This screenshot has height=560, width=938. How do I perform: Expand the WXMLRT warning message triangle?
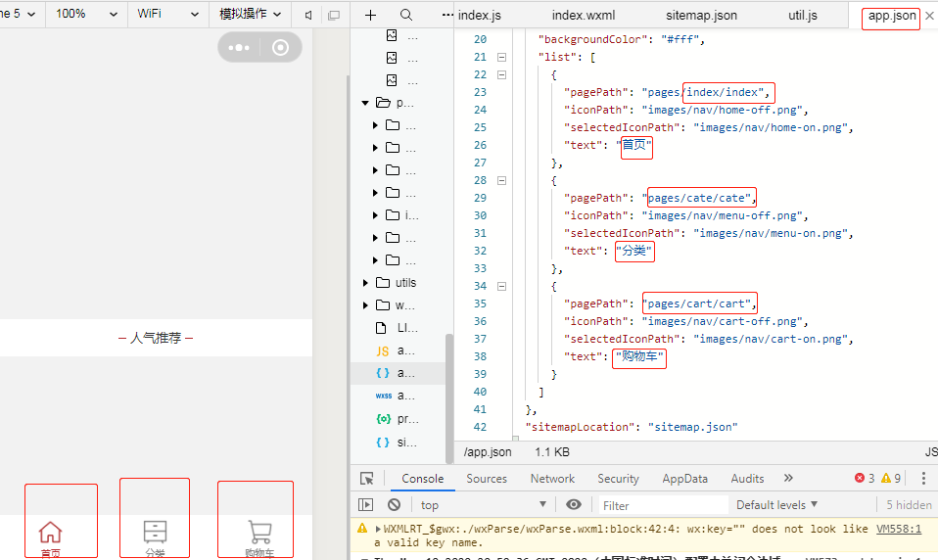378,529
